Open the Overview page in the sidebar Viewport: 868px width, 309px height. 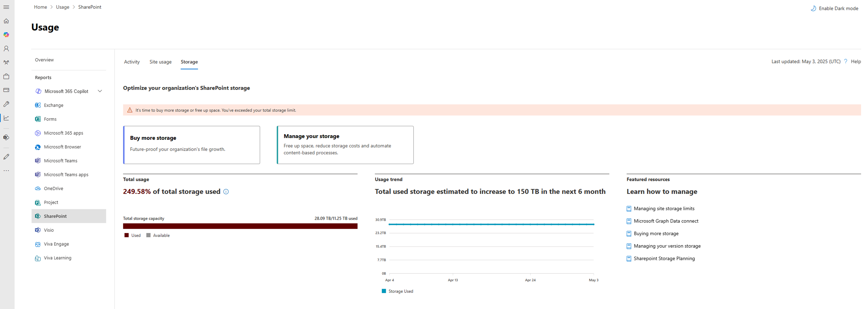(x=45, y=60)
